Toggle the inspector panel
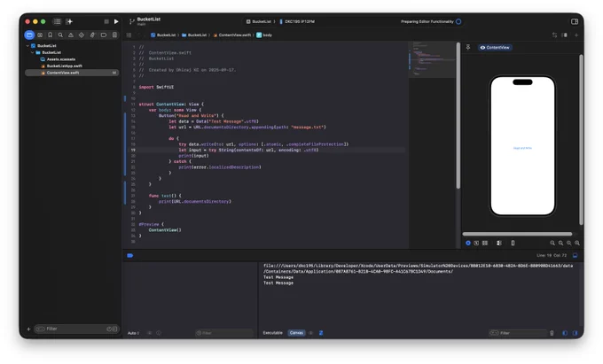 click(x=575, y=21)
